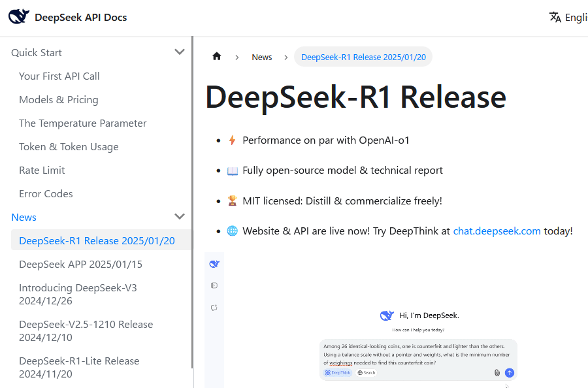
Task: Click the 'Hi, I'm DeepSeek.' greeting text
Action: 429,315
